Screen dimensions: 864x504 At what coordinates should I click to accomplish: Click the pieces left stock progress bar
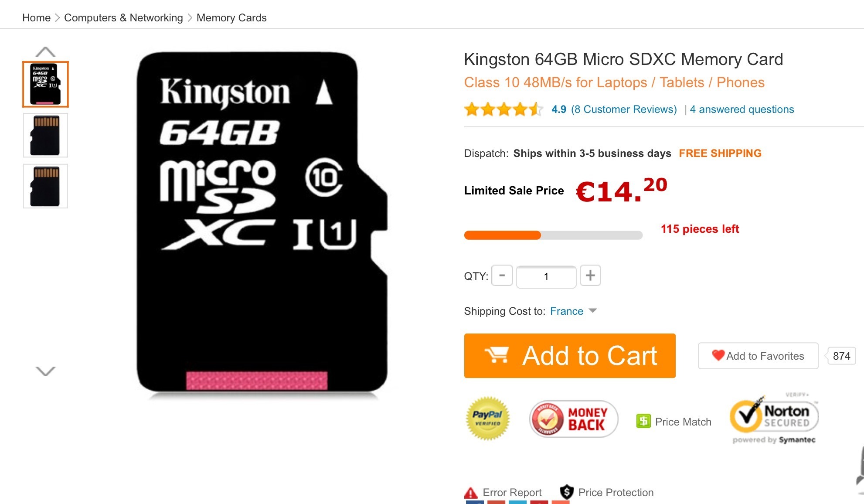pos(553,235)
